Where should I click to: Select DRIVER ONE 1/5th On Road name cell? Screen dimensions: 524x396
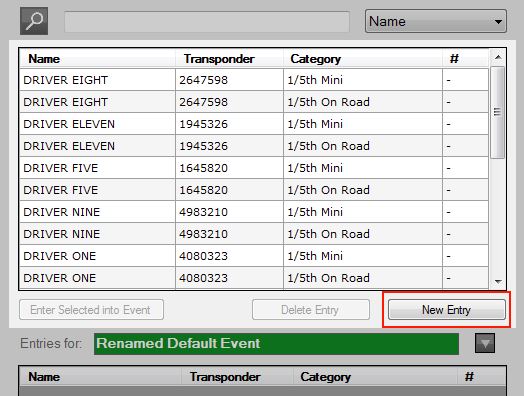[x=97, y=278]
